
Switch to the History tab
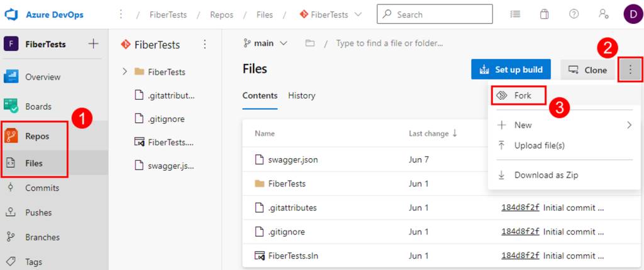point(302,96)
